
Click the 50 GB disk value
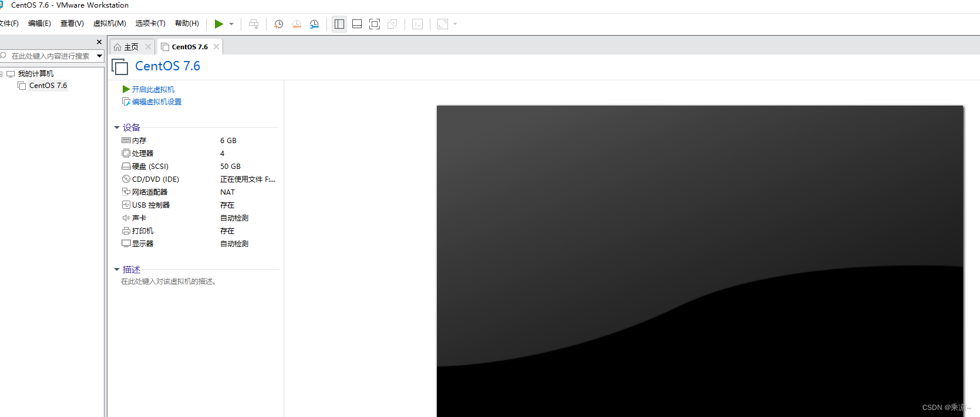(x=230, y=167)
